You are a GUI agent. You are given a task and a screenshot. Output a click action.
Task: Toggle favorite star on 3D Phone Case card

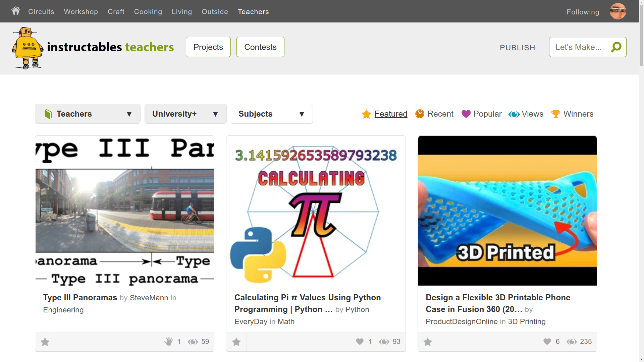pos(428,342)
